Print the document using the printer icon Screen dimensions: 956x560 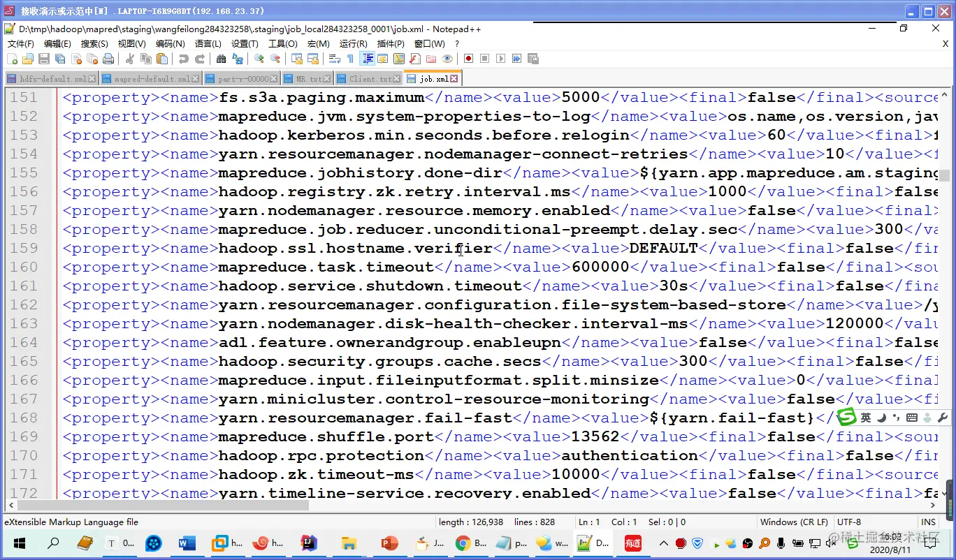108,59
